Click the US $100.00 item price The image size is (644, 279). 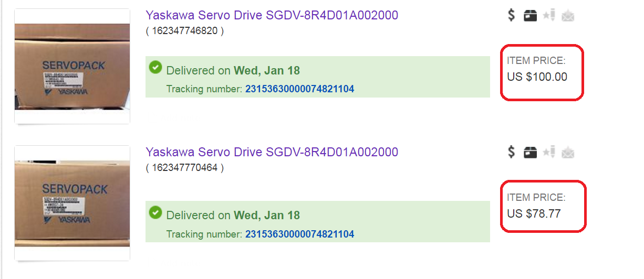pos(537,77)
